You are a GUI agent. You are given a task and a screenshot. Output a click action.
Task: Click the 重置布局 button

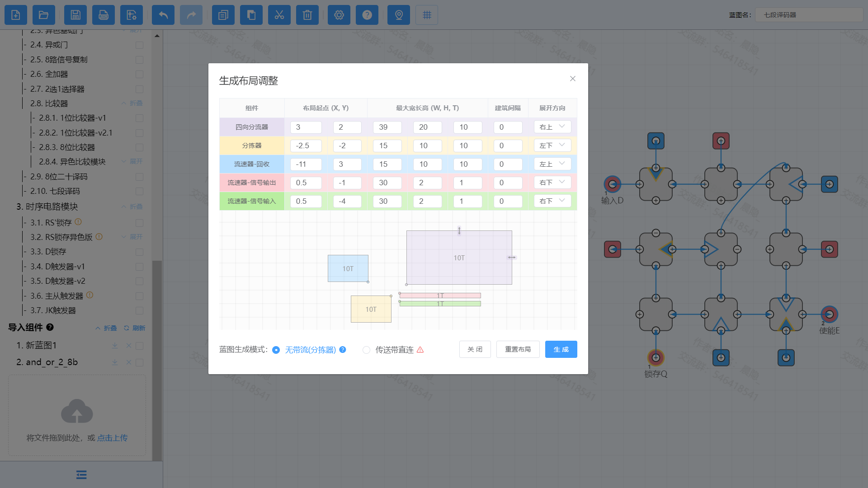click(x=518, y=349)
